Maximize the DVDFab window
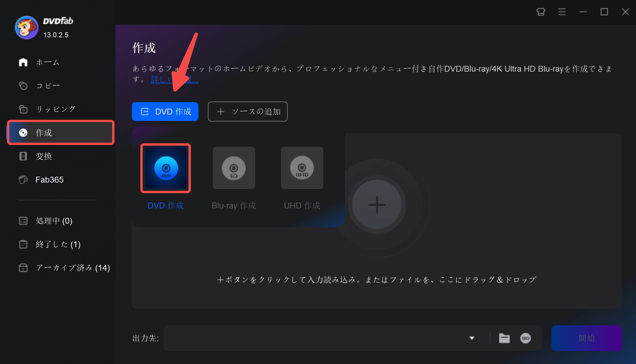The height and width of the screenshot is (364, 636). tap(604, 12)
